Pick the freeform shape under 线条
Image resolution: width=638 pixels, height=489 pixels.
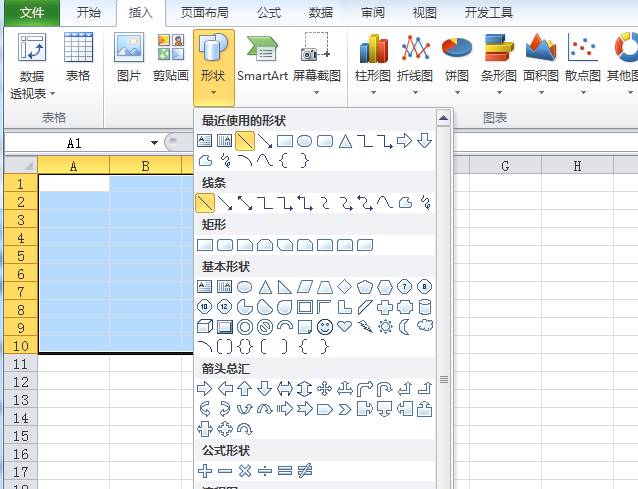coord(405,203)
